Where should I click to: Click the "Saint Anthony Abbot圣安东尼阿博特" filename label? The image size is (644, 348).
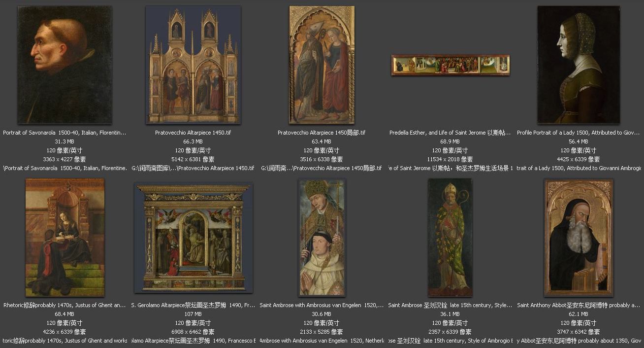[x=579, y=306]
